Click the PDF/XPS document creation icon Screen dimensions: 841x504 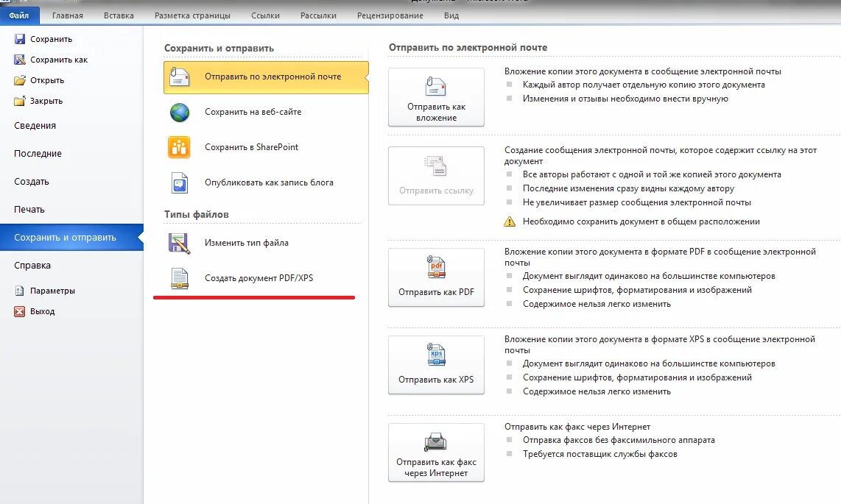coord(180,279)
